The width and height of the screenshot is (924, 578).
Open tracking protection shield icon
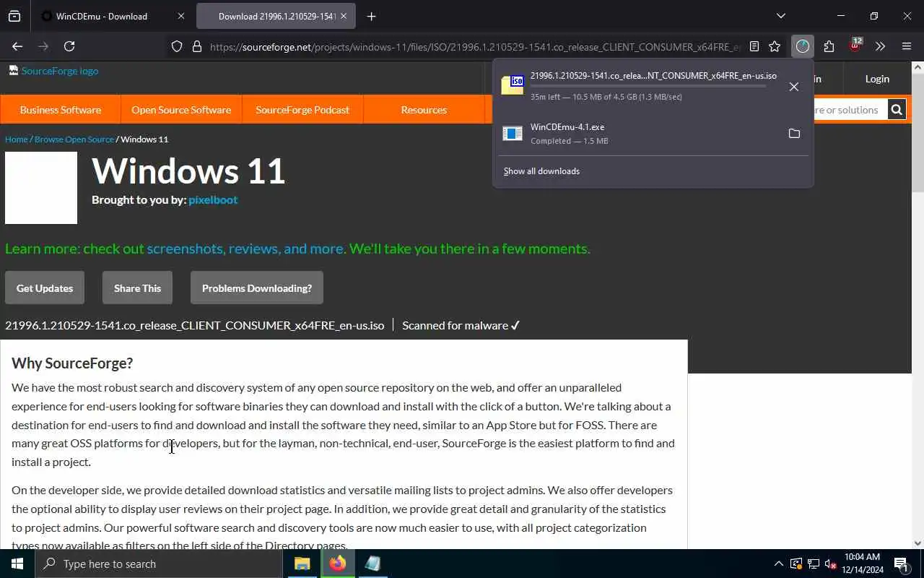tap(177, 46)
